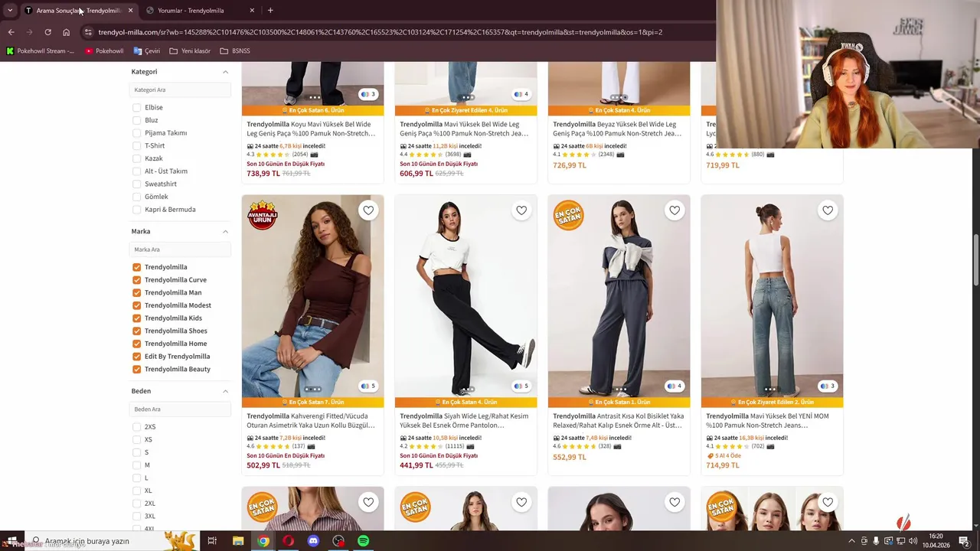Uncheck the Edit By Trendyolmilla brand filter
This screenshot has height=551, width=980.
coord(136,357)
